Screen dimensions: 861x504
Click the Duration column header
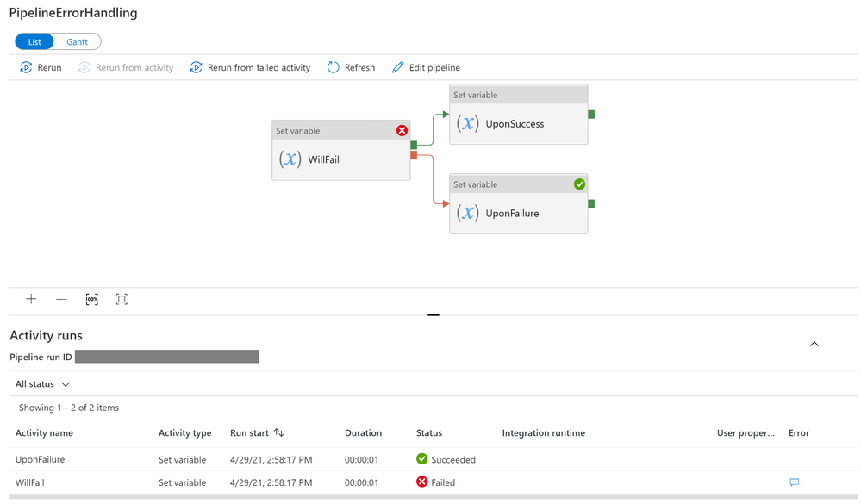[x=363, y=432]
